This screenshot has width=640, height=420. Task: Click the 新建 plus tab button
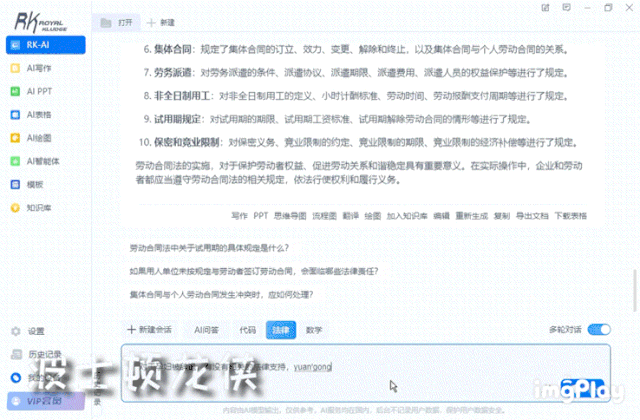click(x=161, y=22)
